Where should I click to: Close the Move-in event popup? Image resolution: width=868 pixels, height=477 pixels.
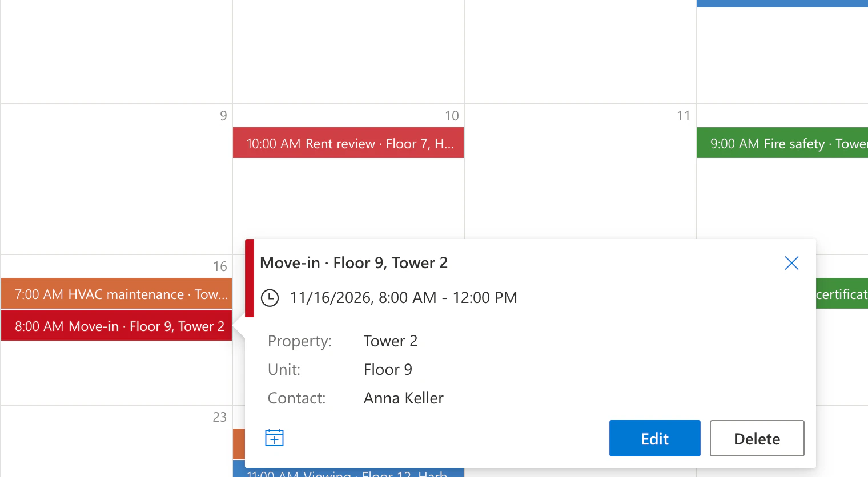(x=791, y=263)
